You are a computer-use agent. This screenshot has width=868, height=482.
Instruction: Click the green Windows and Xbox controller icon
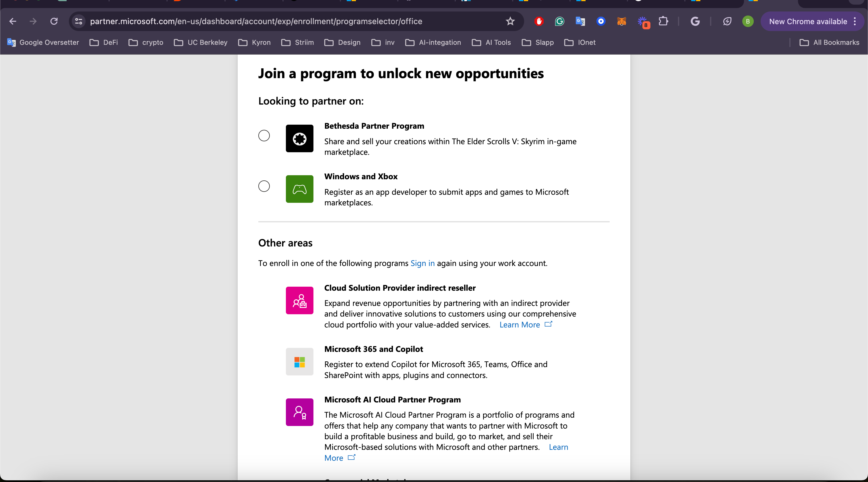(x=299, y=189)
